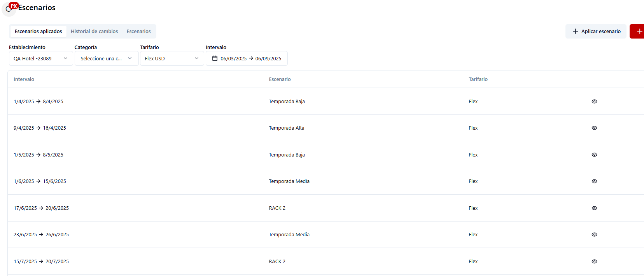The image size is (644, 276).
Task: Click the Intervalo date range field
Action: click(x=250, y=58)
